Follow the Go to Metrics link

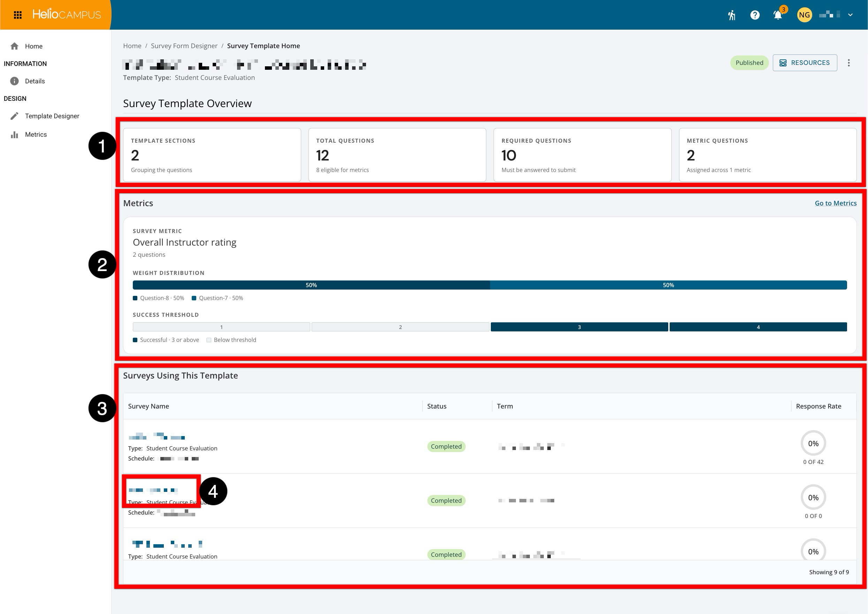(x=836, y=203)
